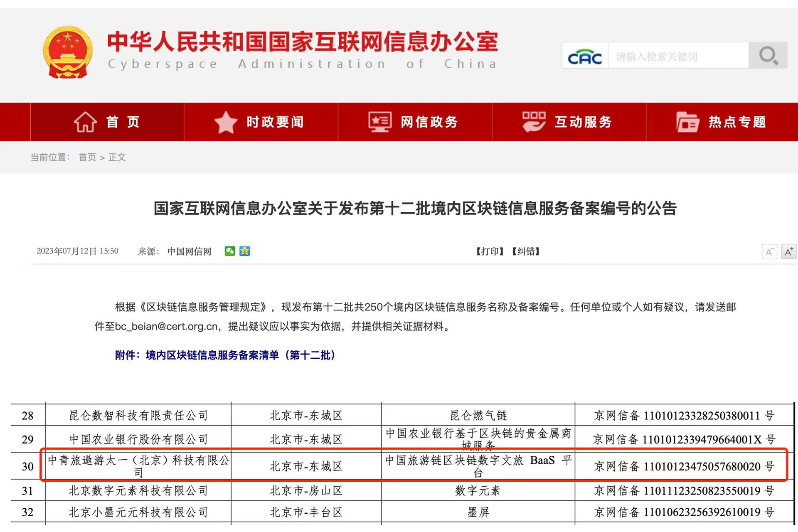
Task: Click the folder icon for 热点专题
Action: pyautogui.click(x=687, y=122)
